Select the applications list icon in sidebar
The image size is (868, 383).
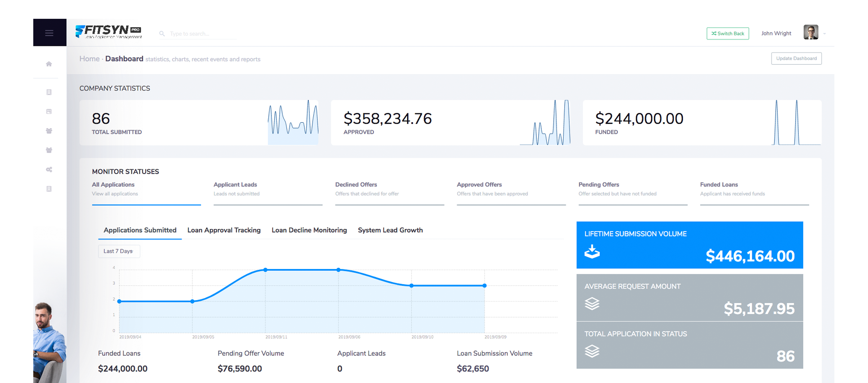click(48, 92)
